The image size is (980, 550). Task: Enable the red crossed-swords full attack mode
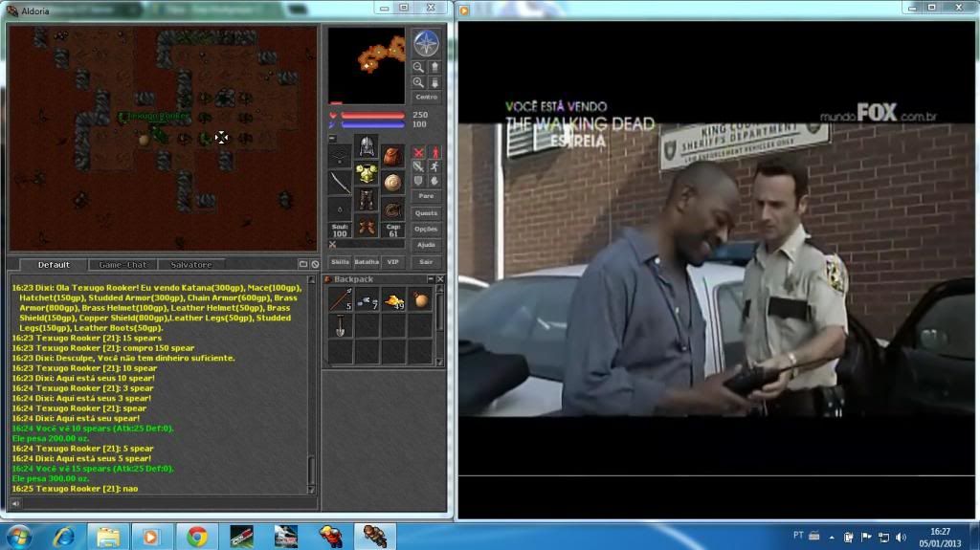(x=418, y=152)
